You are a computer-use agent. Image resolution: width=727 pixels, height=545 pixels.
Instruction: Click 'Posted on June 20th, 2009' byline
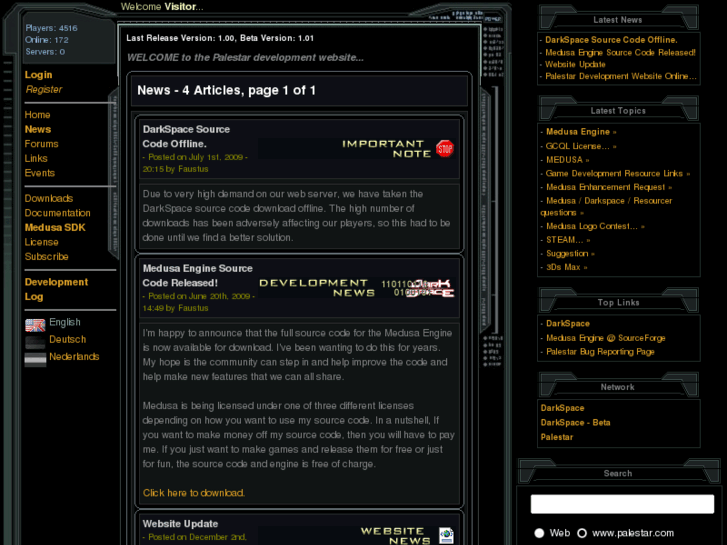tap(198, 302)
